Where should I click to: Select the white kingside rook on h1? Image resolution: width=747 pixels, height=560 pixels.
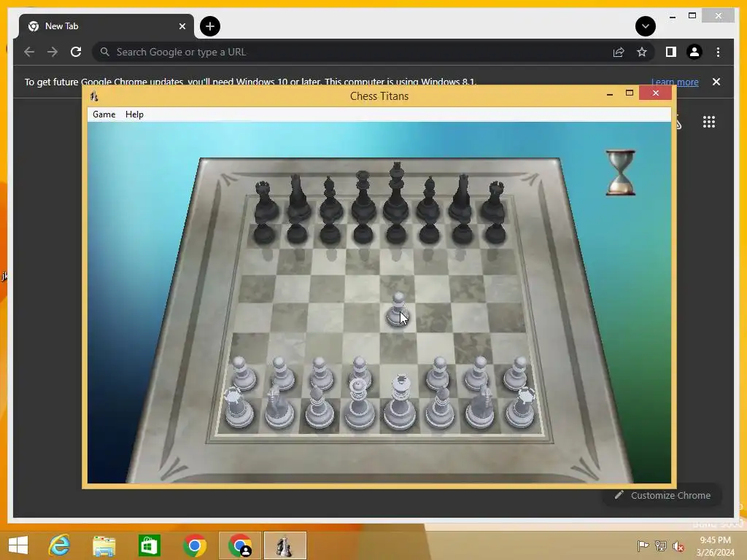click(x=522, y=408)
